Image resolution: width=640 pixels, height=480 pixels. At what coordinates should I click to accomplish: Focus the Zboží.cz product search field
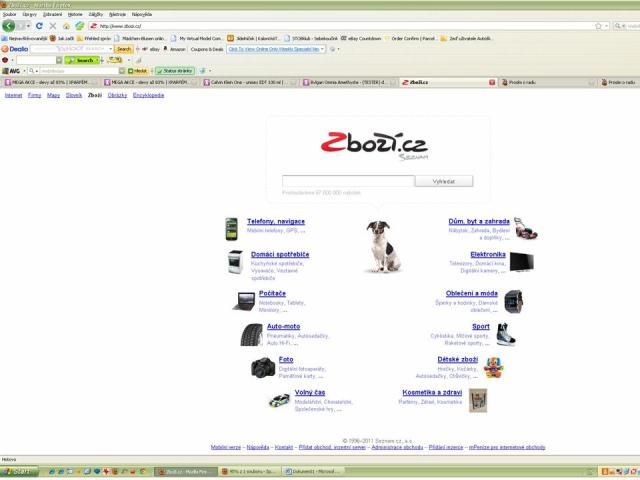click(348, 181)
